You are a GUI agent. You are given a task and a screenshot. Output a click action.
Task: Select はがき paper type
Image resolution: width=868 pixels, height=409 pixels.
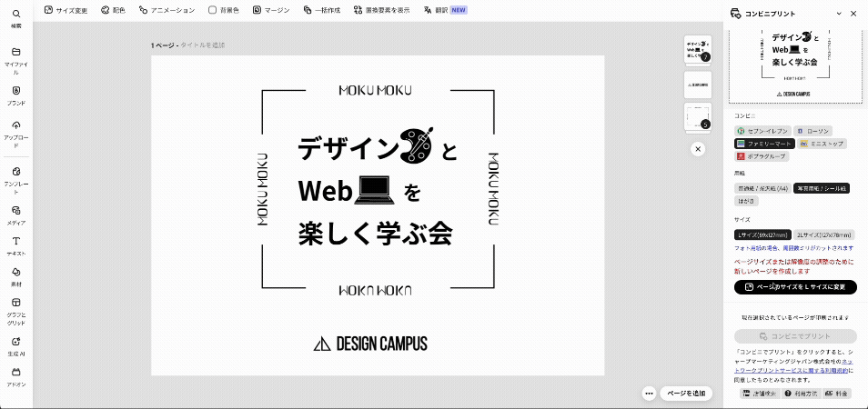[x=745, y=200]
